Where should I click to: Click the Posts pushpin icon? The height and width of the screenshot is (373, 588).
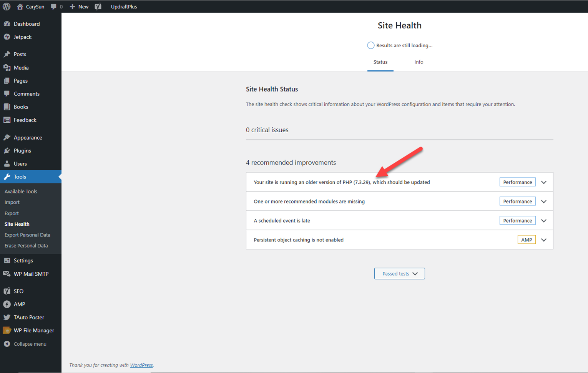point(7,54)
